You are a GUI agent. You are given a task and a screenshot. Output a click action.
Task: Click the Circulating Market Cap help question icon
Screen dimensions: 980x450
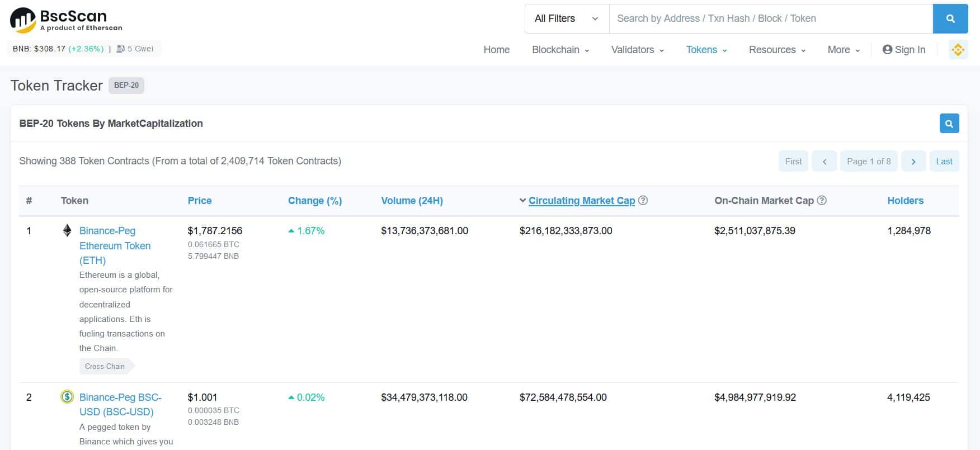coord(643,200)
